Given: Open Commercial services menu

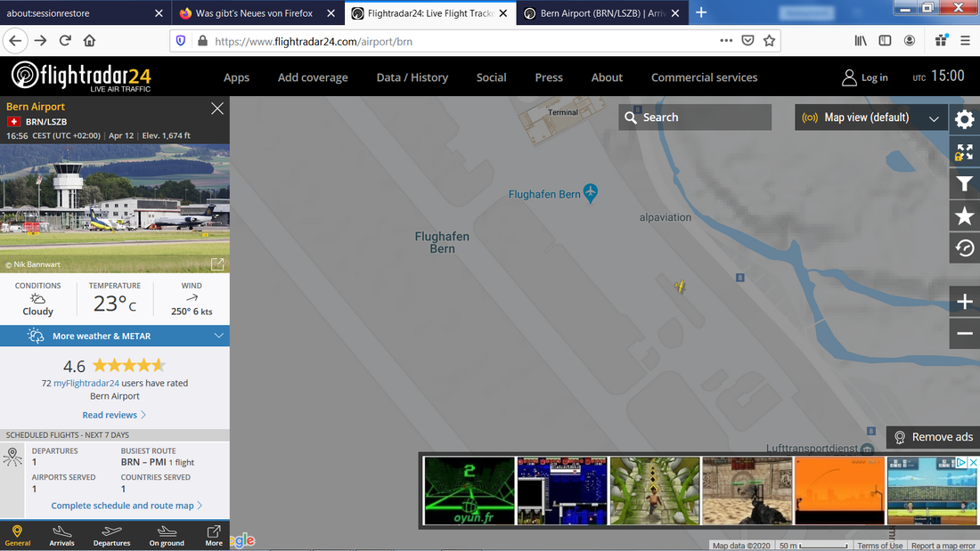Looking at the screenshot, I should [705, 77].
